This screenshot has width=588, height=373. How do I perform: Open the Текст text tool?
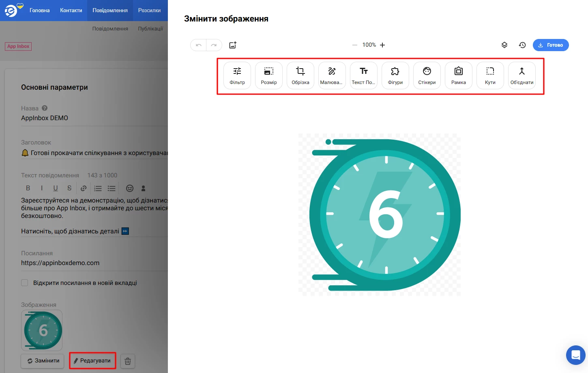tap(364, 75)
